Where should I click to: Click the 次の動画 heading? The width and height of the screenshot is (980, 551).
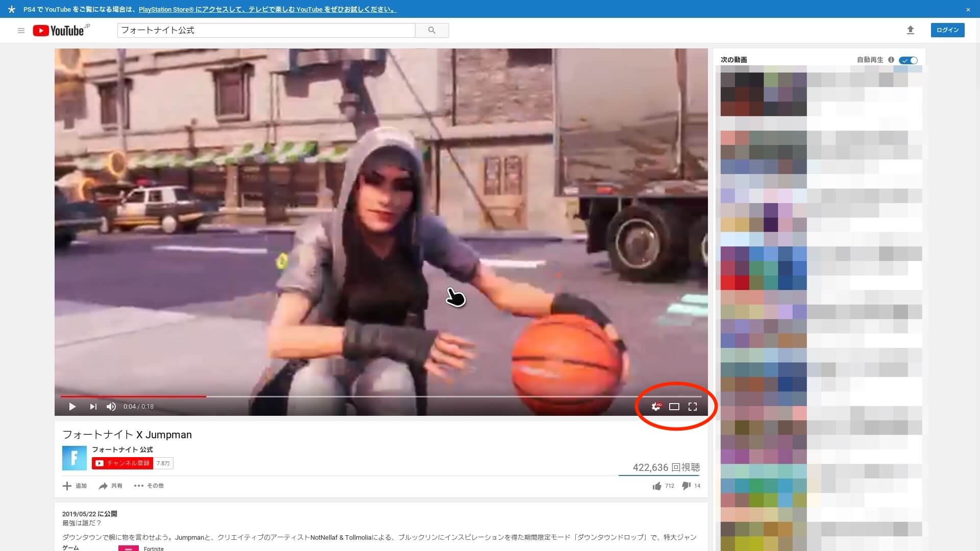point(733,60)
